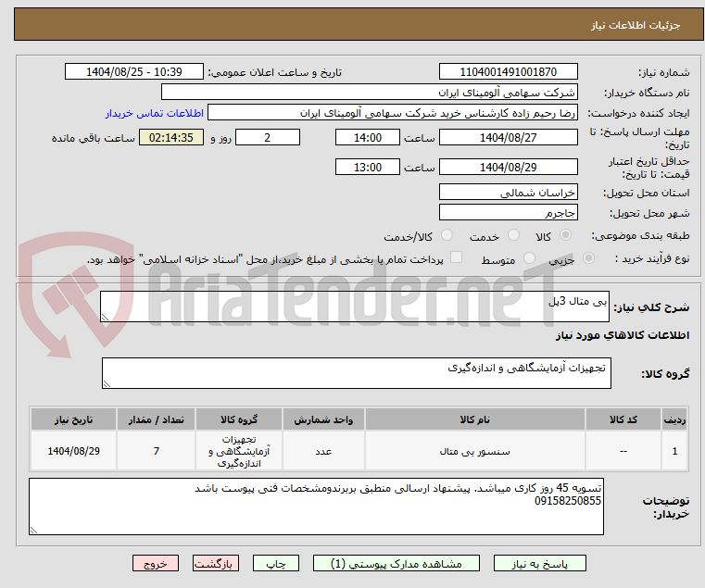Click the استان محل تحویل field خراسان شمالی
This screenshot has width=705, height=588.
point(508,193)
